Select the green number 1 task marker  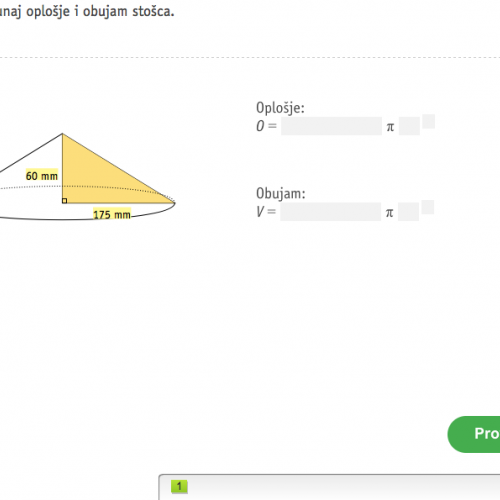point(179,487)
